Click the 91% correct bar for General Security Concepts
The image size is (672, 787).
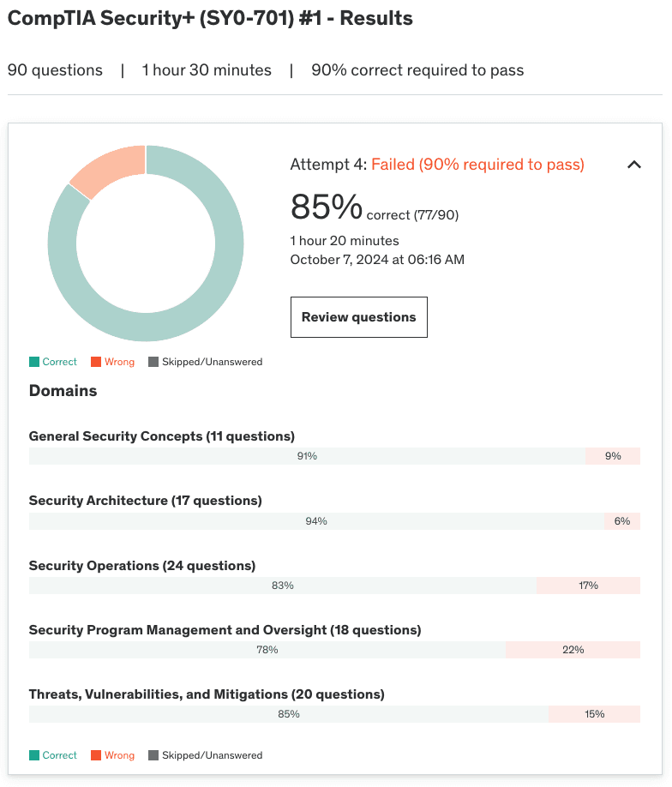[x=307, y=456]
